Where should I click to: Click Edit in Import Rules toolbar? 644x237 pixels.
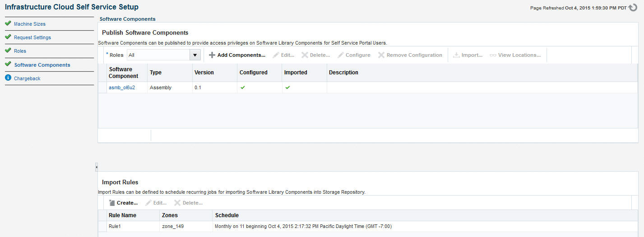click(156, 203)
